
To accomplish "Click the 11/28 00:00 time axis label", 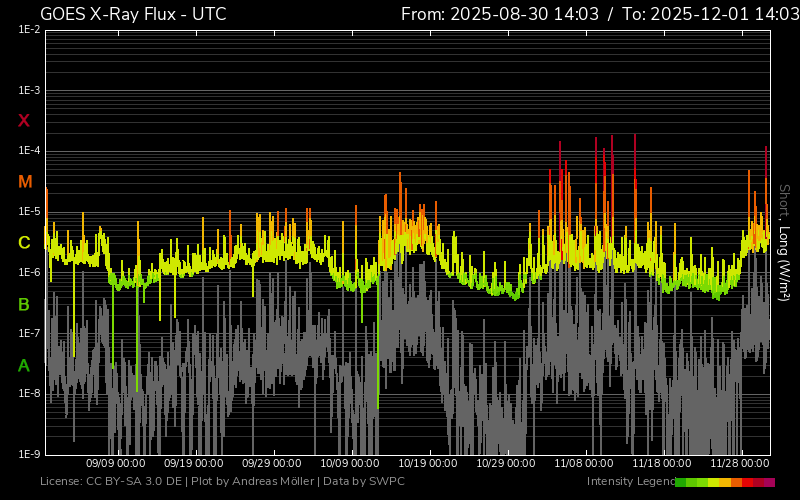I will (x=740, y=464).
